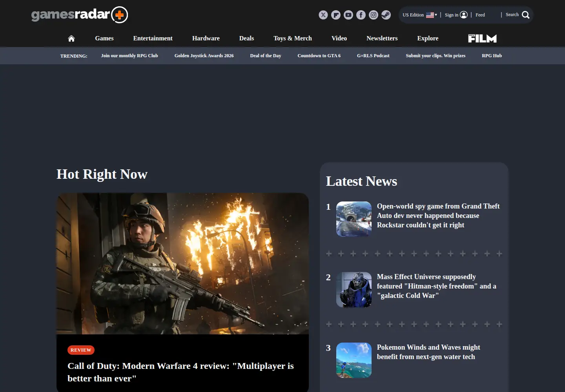Open Submit your clips. Win prizes link
This screenshot has width=565, height=392.
(x=436, y=56)
